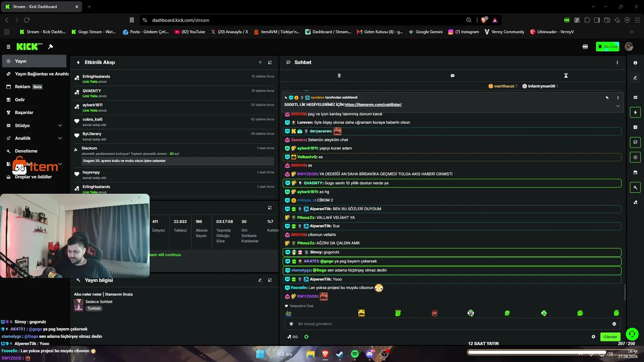Click the taskbar search box labeled Ara
Viewport: 644px width, 362px height.
pyautogui.click(x=287, y=354)
